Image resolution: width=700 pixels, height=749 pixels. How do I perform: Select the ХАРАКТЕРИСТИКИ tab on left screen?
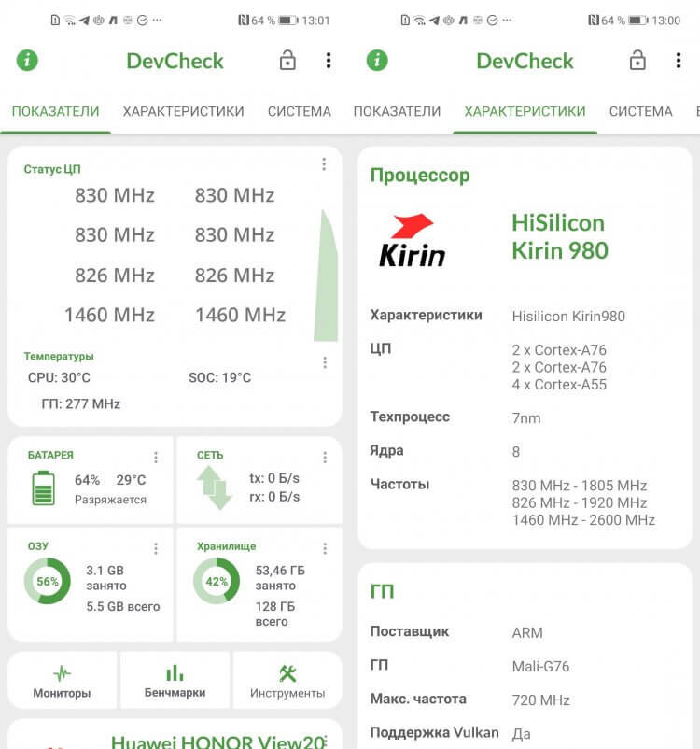(x=183, y=111)
